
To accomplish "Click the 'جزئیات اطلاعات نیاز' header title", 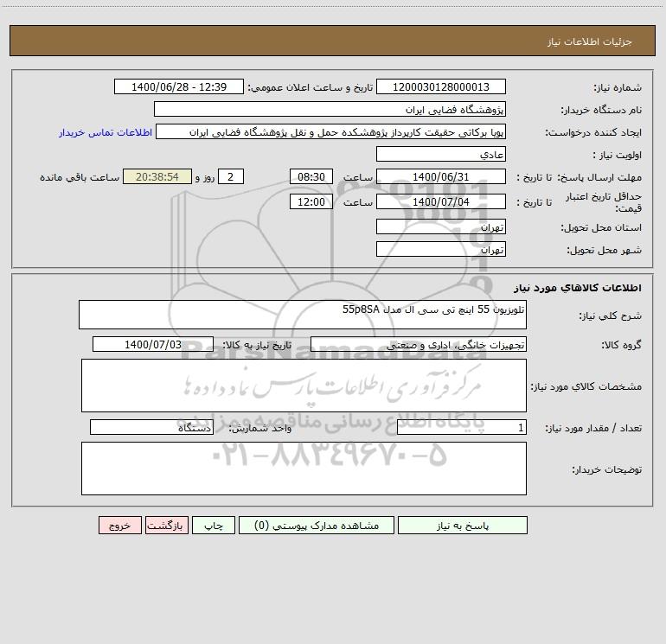I will tap(590, 41).
